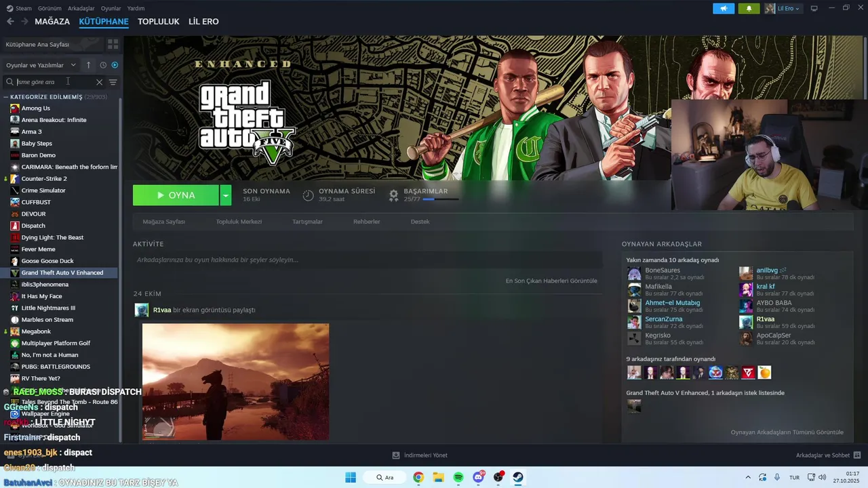Open R1vaa's shared screenshot thumbnail
The image size is (868, 488).
tap(235, 382)
